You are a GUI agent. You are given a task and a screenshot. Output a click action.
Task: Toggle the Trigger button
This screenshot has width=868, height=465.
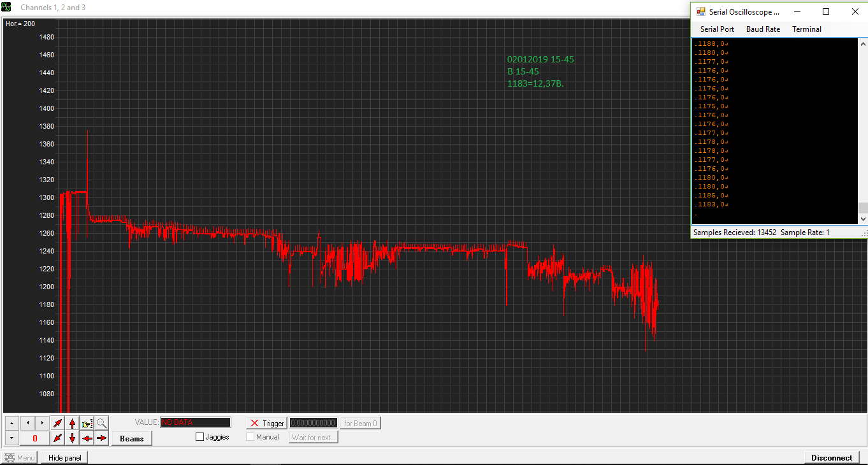click(x=267, y=423)
